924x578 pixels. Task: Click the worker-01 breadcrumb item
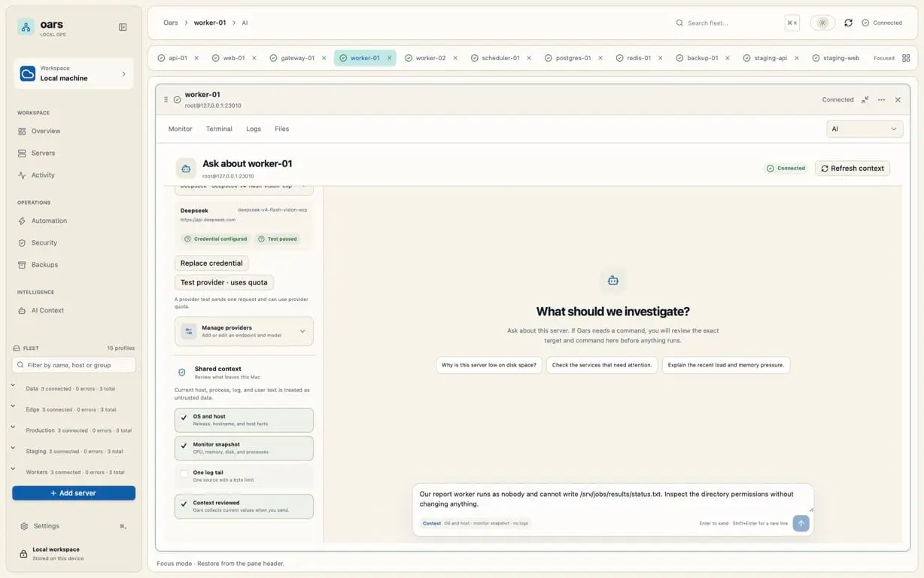pos(210,23)
